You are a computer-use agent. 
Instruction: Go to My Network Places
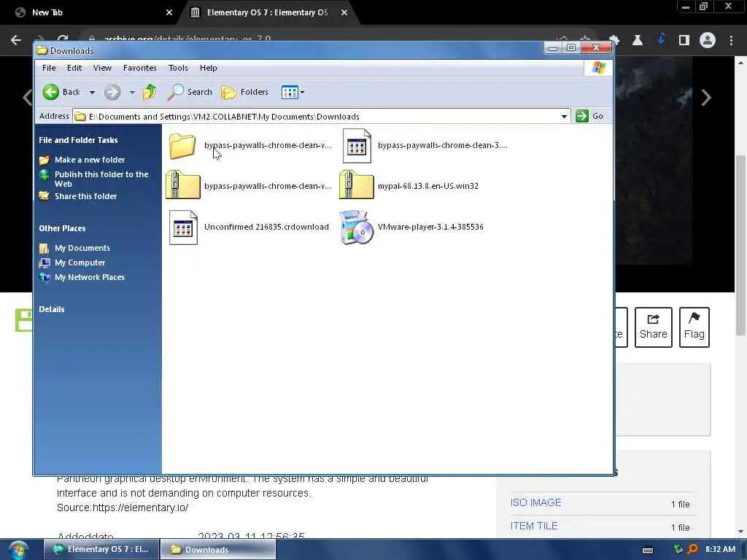90,277
